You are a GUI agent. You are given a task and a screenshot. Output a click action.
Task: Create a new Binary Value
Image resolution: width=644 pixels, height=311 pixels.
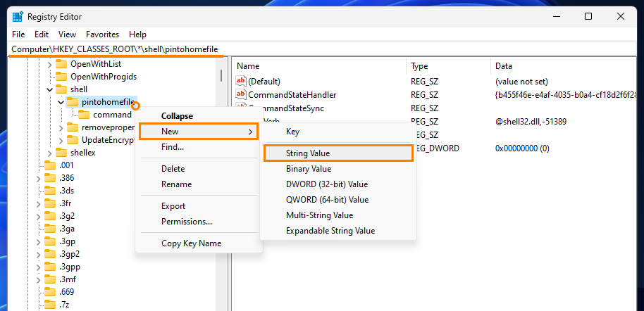(x=338, y=169)
